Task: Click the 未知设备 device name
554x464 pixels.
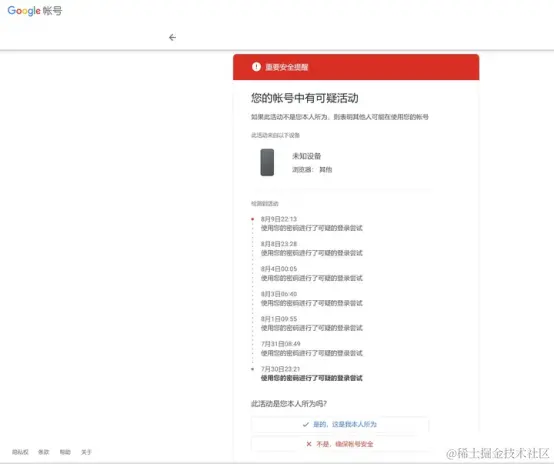Action: pos(306,156)
